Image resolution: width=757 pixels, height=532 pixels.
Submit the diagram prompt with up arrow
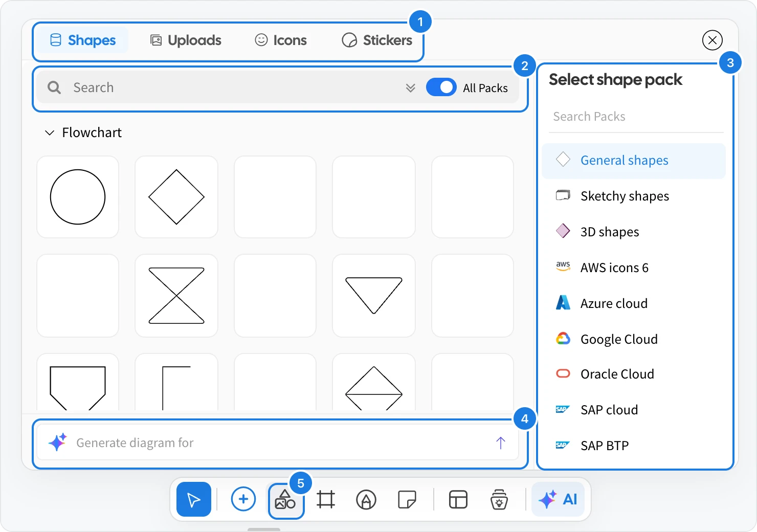click(x=501, y=443)
